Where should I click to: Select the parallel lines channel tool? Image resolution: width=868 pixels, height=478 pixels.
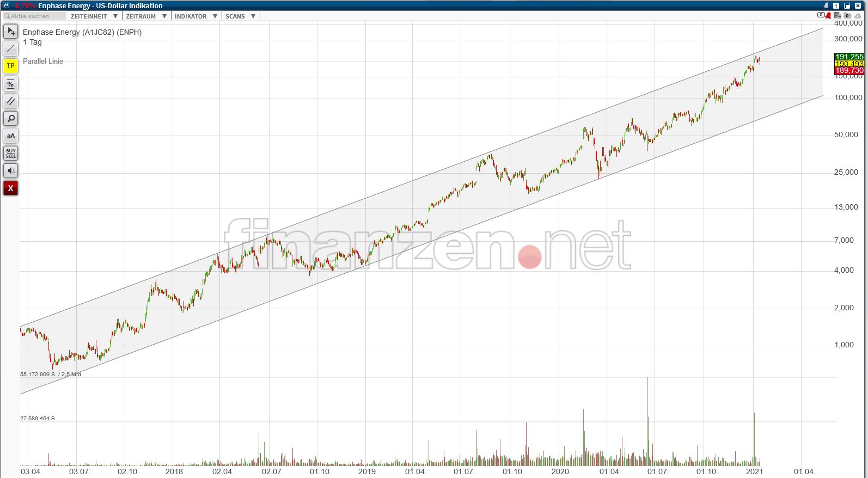11,101
